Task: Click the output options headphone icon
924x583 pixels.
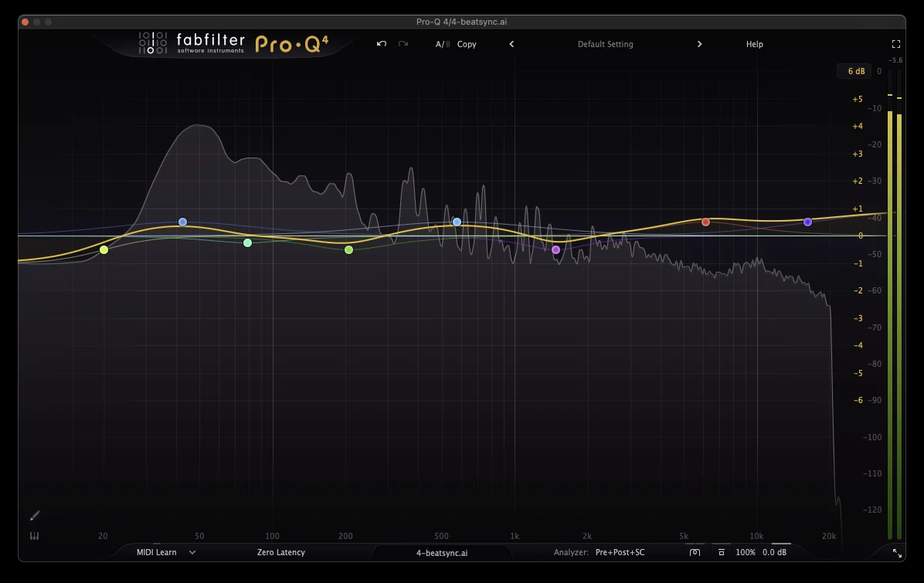Action: [695, 552]
